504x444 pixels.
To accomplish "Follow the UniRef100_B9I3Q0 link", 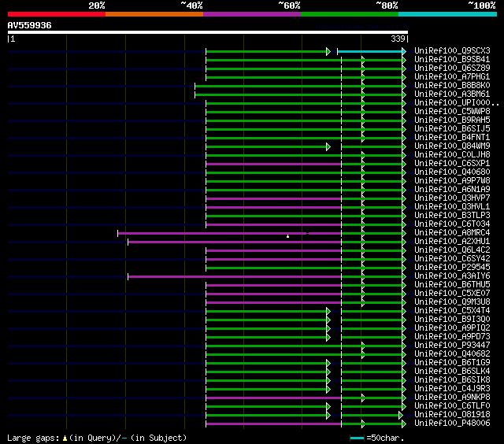I will tap(452, 320).
